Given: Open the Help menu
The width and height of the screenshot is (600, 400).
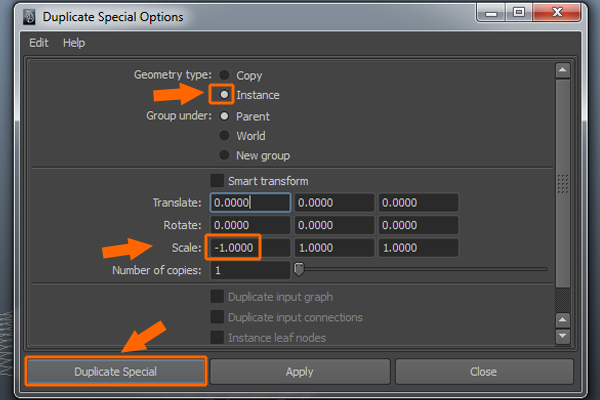Looking at the screenshot, I should (74, 43).
